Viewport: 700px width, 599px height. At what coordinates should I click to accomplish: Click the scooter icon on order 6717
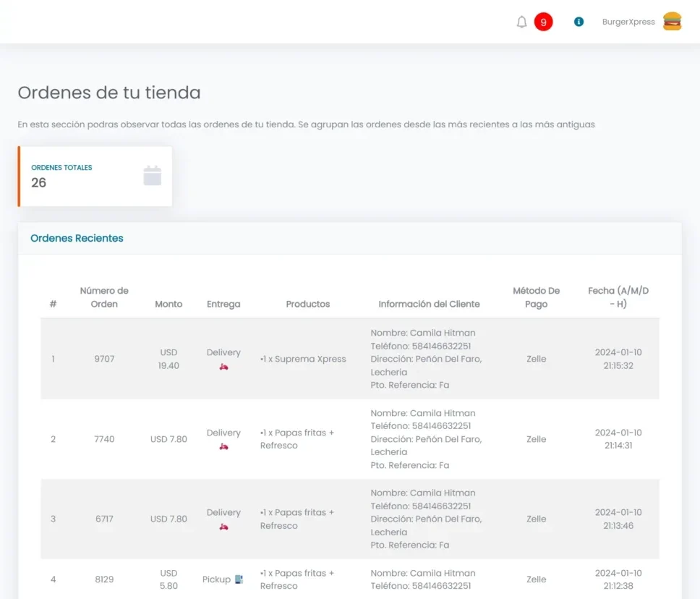(223, 526)
